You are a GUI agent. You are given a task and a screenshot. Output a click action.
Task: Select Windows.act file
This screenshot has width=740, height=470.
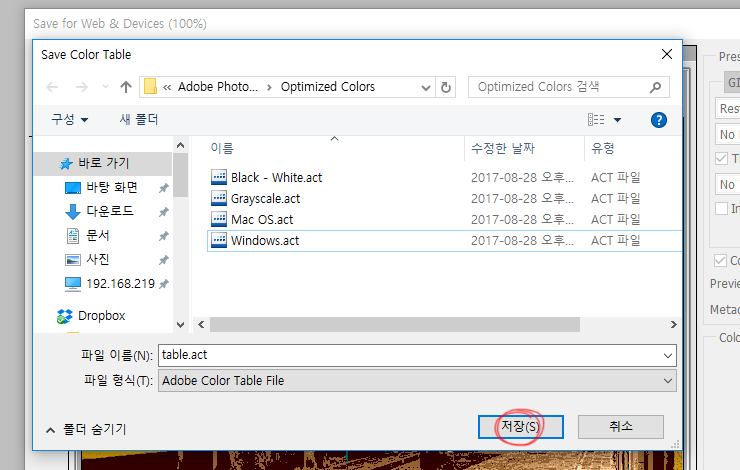tap(265, 241)
